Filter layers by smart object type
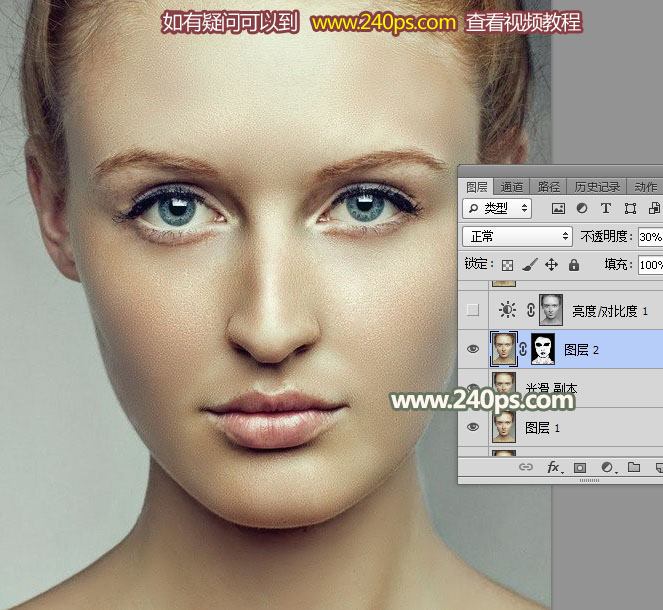This screenshot has width=663, height=610. tap(655, 208)
